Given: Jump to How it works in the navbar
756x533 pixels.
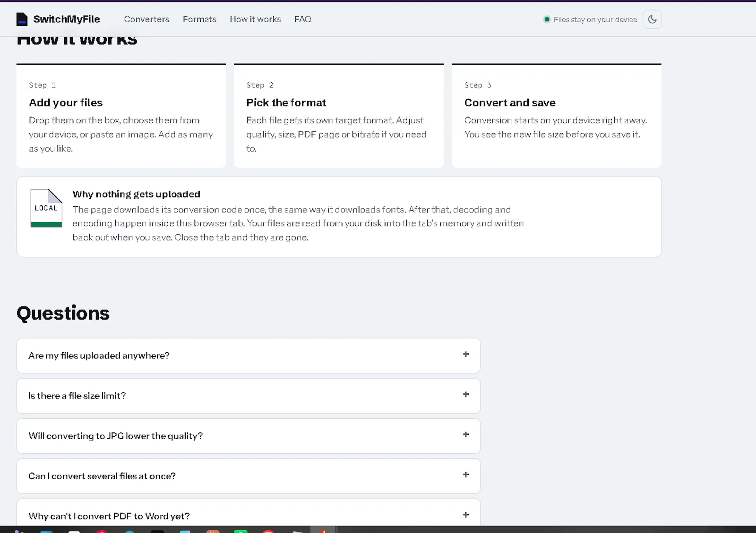Looking at the screenshot, I should (255, 19).
